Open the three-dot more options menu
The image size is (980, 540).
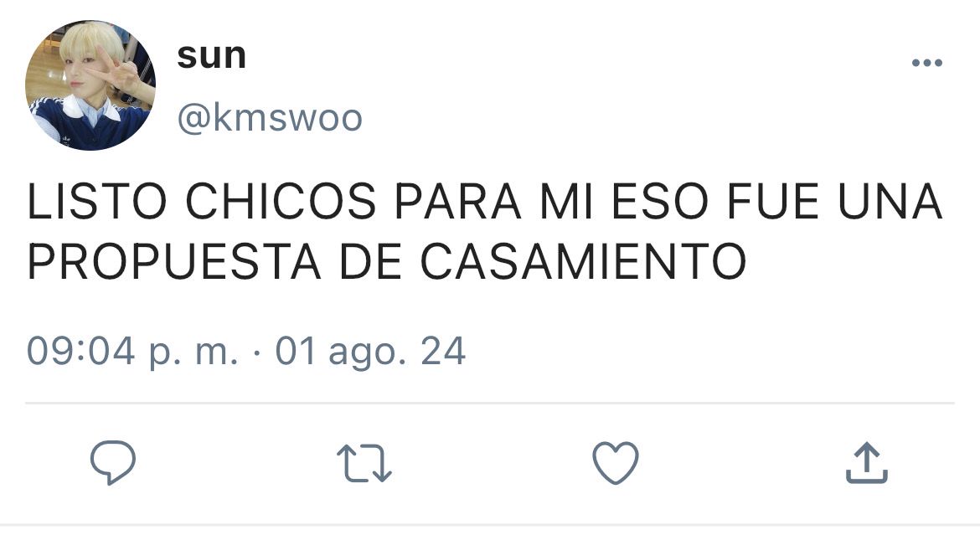point(927,63)
